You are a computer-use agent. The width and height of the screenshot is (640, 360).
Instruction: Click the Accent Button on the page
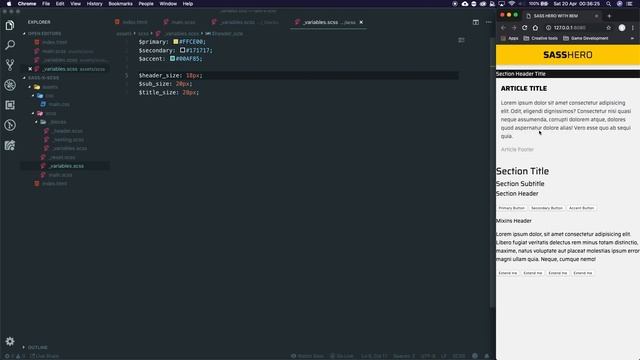pos(581,208)
